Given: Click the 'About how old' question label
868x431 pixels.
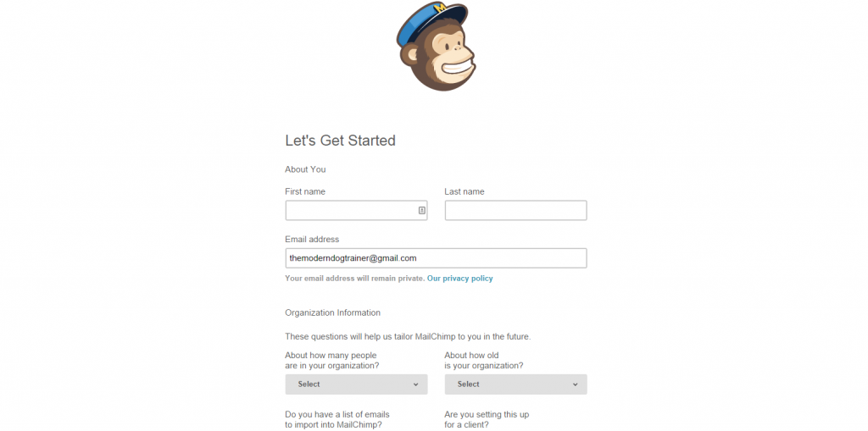Looking at the screenshot, I should click(484, 360).
